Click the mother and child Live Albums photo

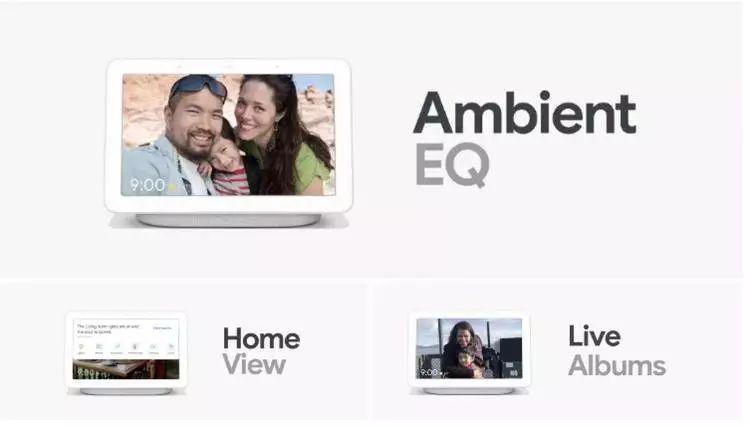[x=469, y=348]
